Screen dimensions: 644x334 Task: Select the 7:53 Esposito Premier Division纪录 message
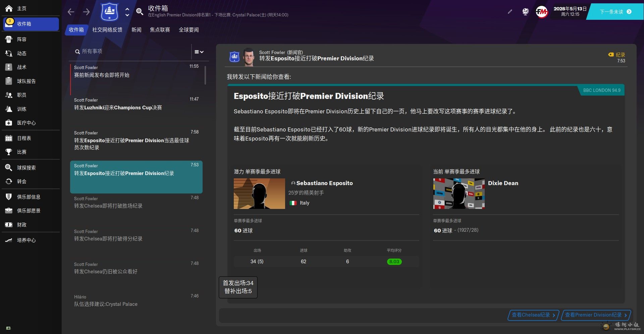coord(136,177)
